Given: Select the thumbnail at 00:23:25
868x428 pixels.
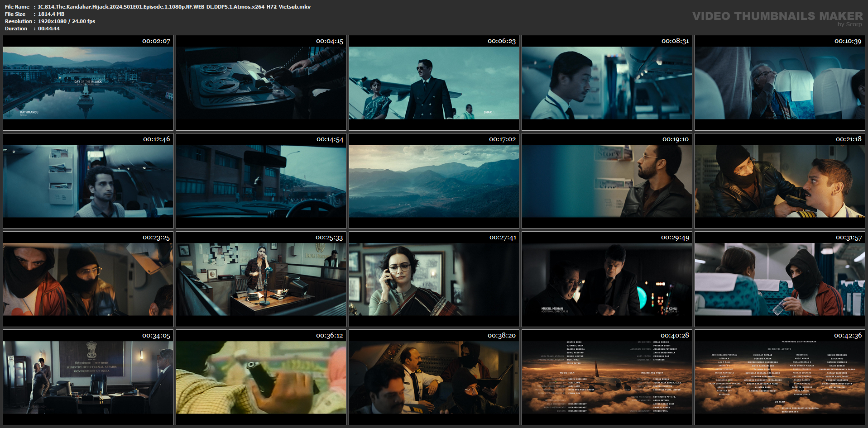Looking at the screenshot, I should pos(88,279).
